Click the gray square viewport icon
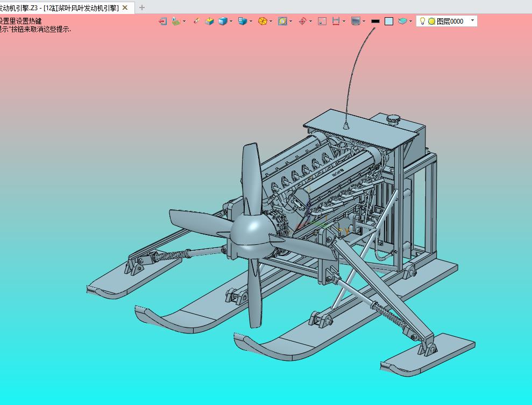532x405 pixels. [322, 22]
